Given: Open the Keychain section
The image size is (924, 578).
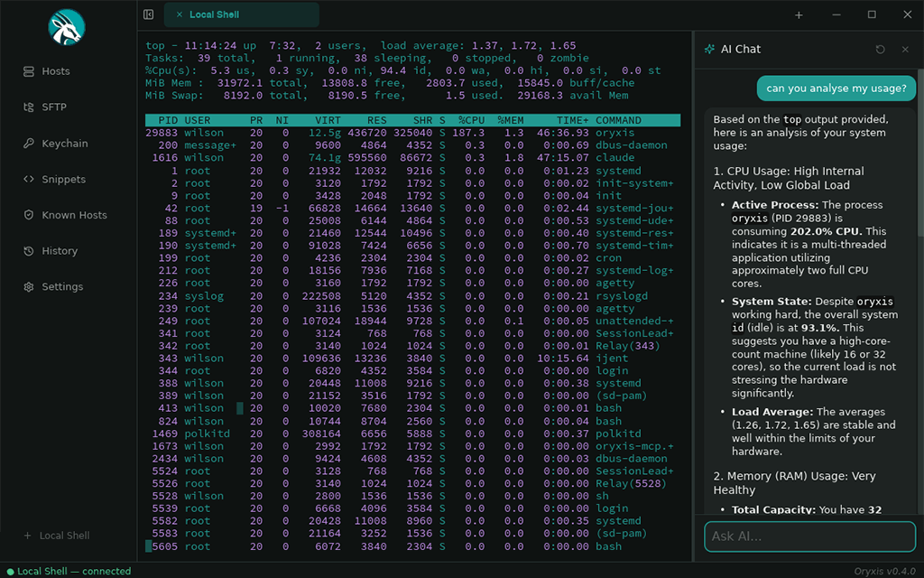Looking at the screenshot, I should (x=59, y=143).
